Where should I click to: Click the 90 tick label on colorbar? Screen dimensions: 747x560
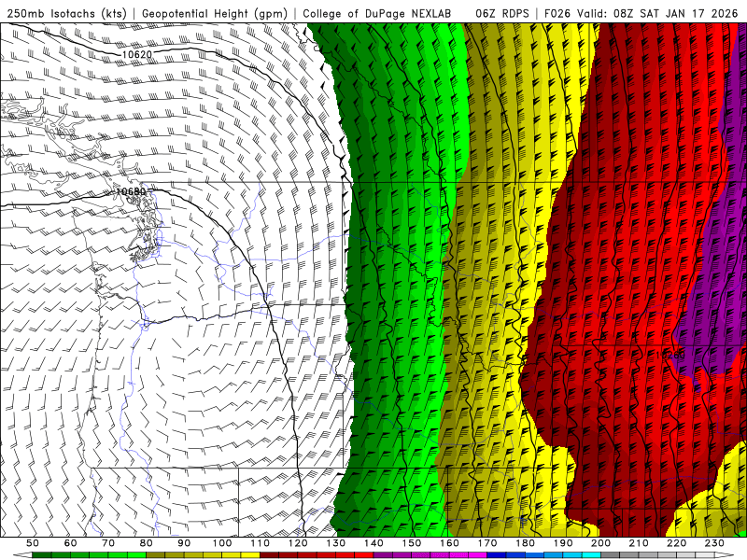[184, 543]
